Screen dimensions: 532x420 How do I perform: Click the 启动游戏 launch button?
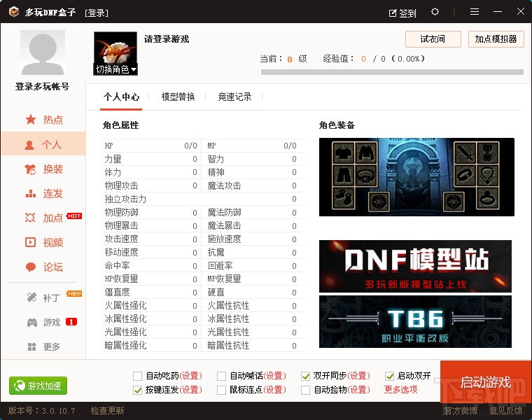tap(485, 381)
